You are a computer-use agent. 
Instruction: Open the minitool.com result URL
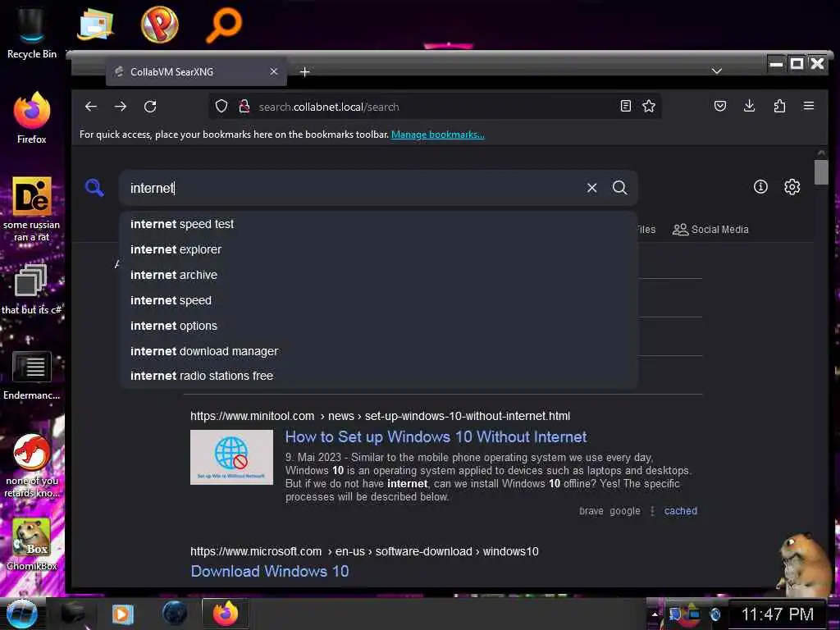[380, 416]
